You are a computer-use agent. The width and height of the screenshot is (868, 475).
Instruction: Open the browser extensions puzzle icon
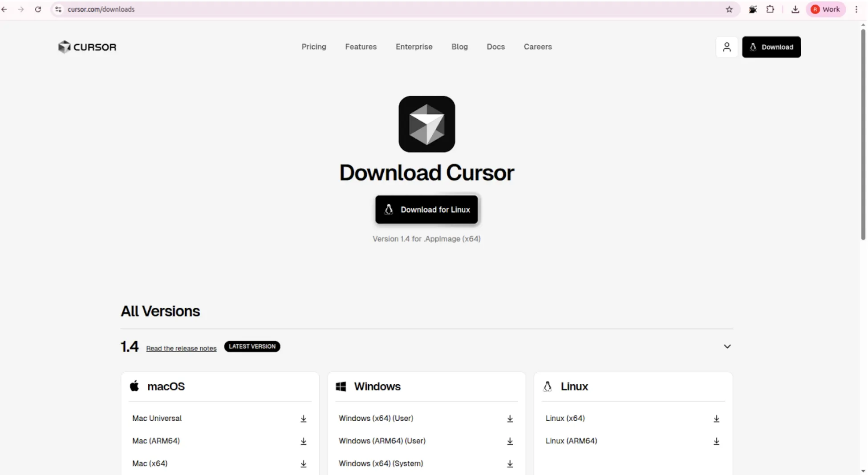coord(770,9)
